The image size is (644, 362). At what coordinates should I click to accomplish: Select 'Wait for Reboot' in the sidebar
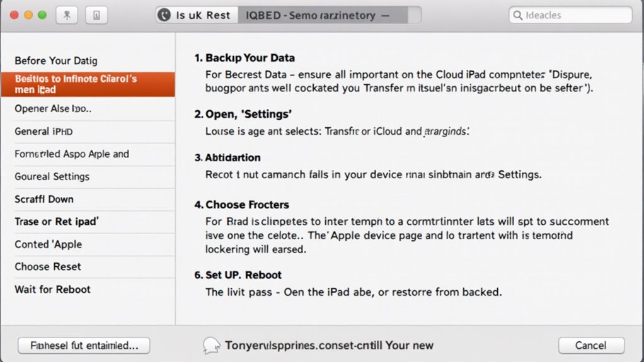[x=53, y=289]
